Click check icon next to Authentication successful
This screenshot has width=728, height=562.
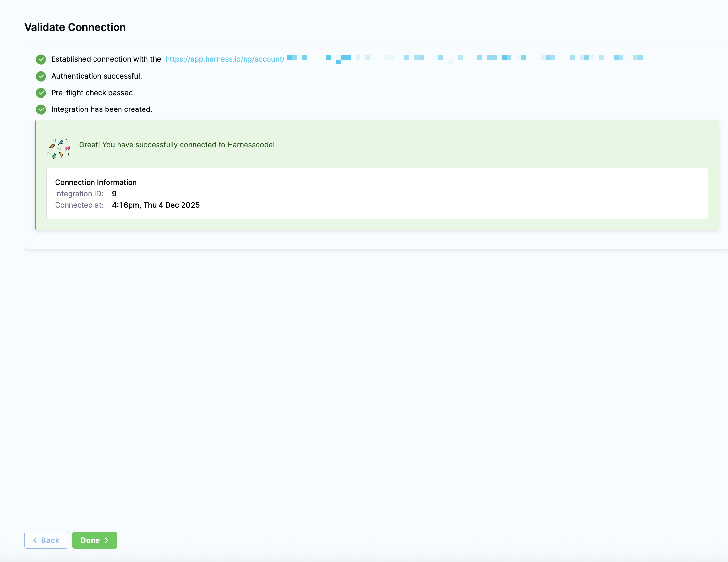[41, 76]
